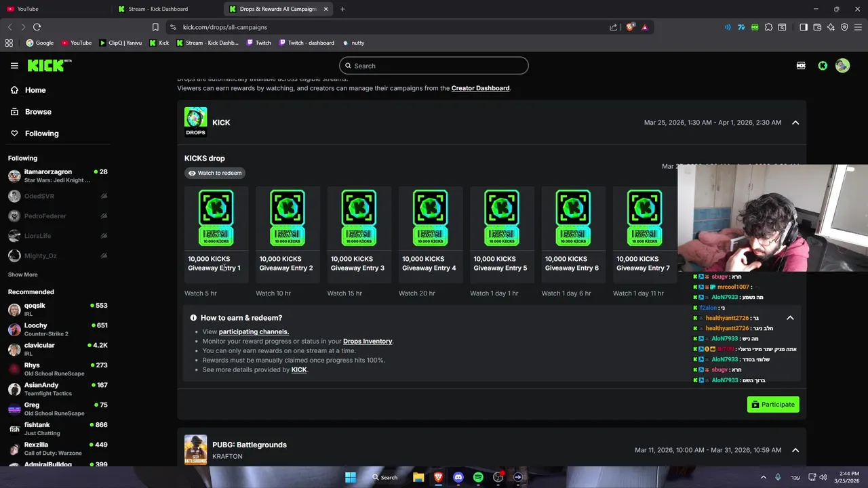Click the Participate button
The height and width of the screenshot is (488, 868).
tap(773, 405)
